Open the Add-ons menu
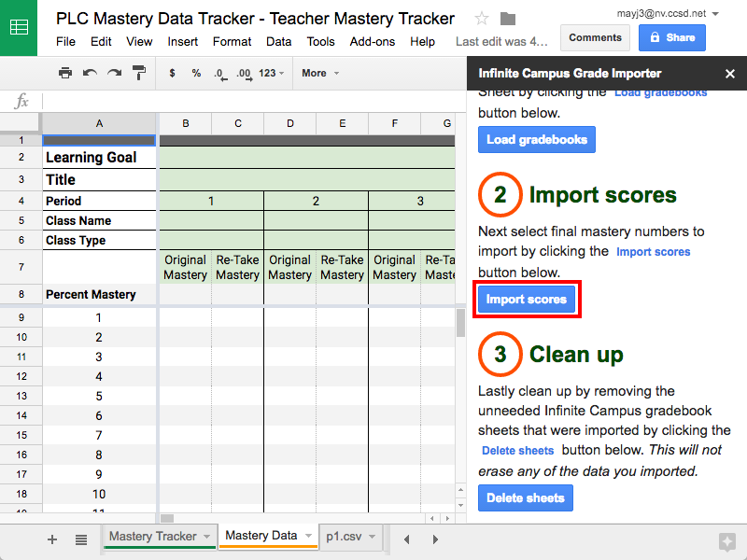The image size is (747, 560). point(372,41)
